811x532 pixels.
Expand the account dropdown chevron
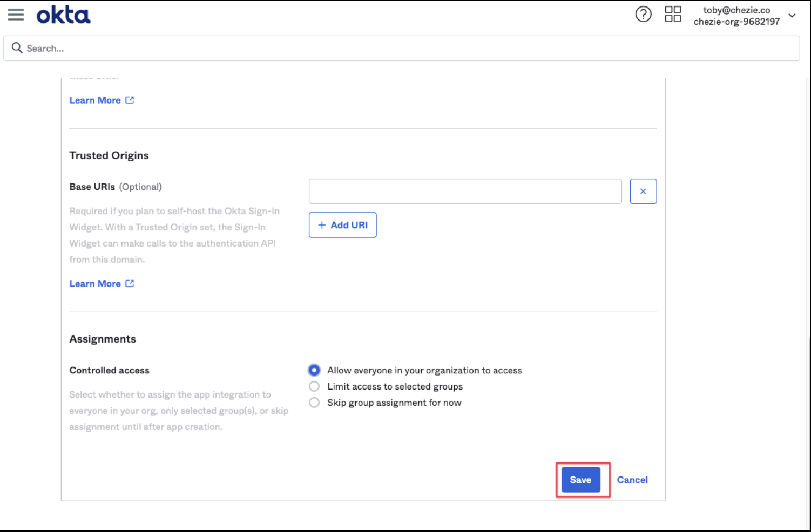coord(792,16)
